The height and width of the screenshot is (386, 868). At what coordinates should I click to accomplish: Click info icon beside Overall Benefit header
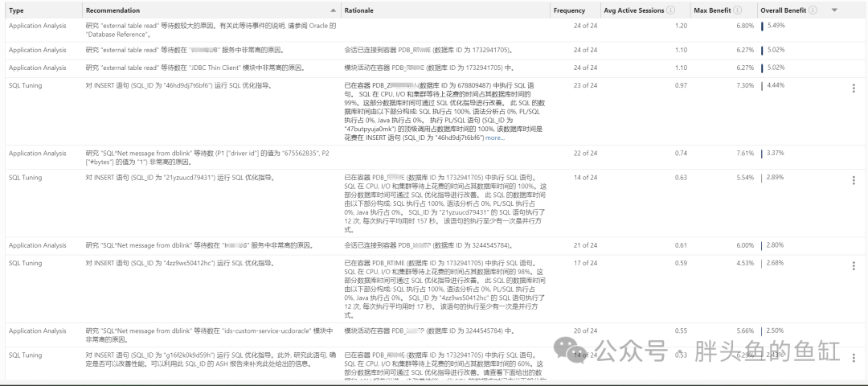pyautogui.click(x=813, y=10)
